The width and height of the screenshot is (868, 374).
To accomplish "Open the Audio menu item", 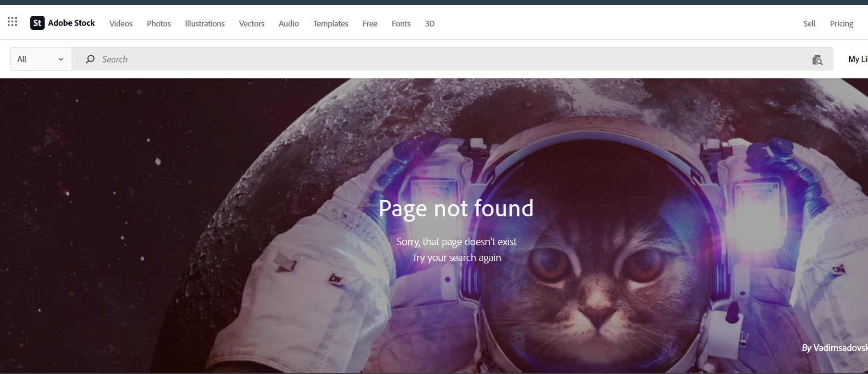I will [289, 24].
